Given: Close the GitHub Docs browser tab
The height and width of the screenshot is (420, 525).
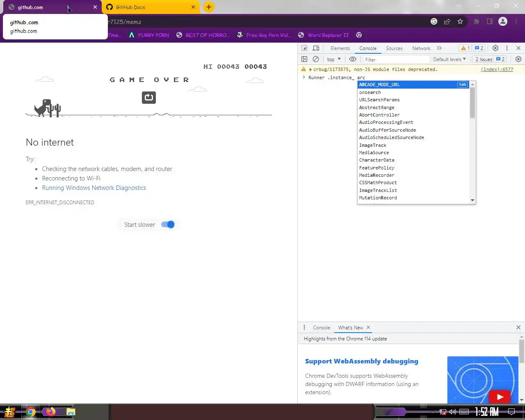Looking at the screenshot, I should click(x=193, y=7).
